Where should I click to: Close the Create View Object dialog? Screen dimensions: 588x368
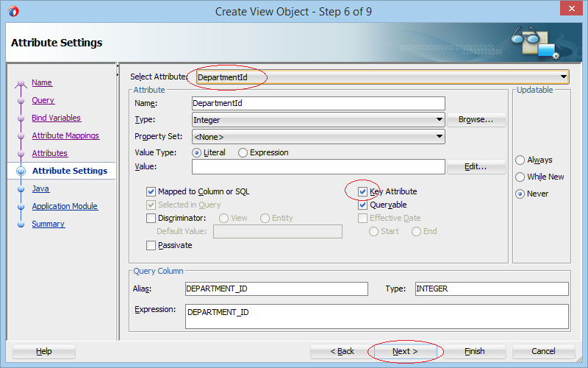pyautogui.click(x=571, y=8)
